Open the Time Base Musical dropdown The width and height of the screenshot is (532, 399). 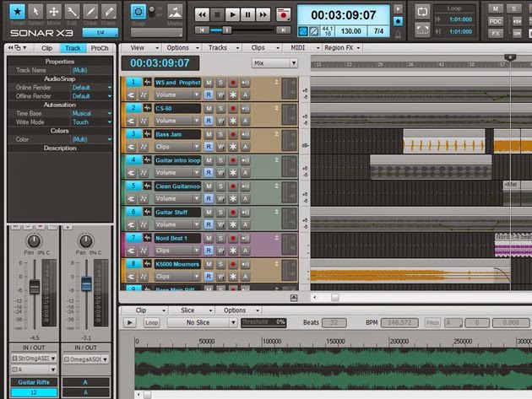91,113
